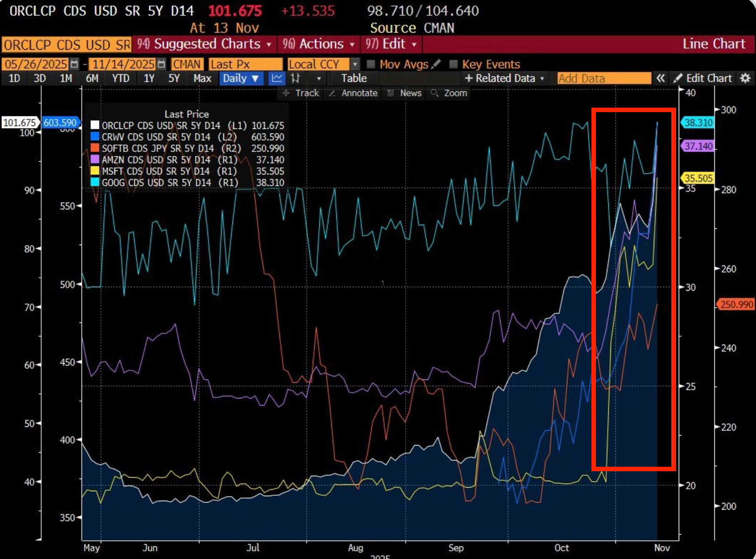Open the Suggested Charts dropdown
The image size is (756, 559).
pyautogui.click(x=205, y=44)
